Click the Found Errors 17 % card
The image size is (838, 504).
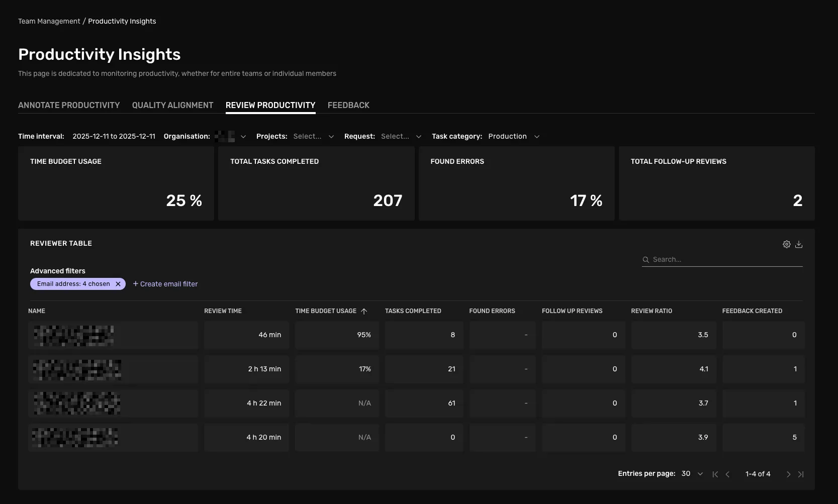(516, 183)
